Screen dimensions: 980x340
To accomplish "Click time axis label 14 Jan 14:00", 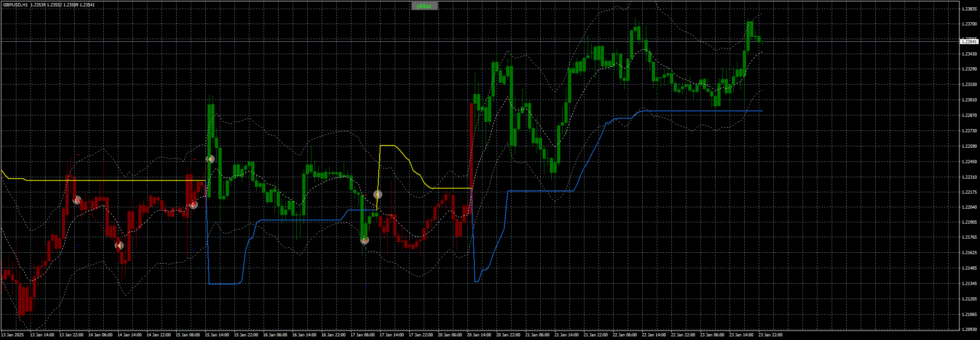I will coord(129,335).
